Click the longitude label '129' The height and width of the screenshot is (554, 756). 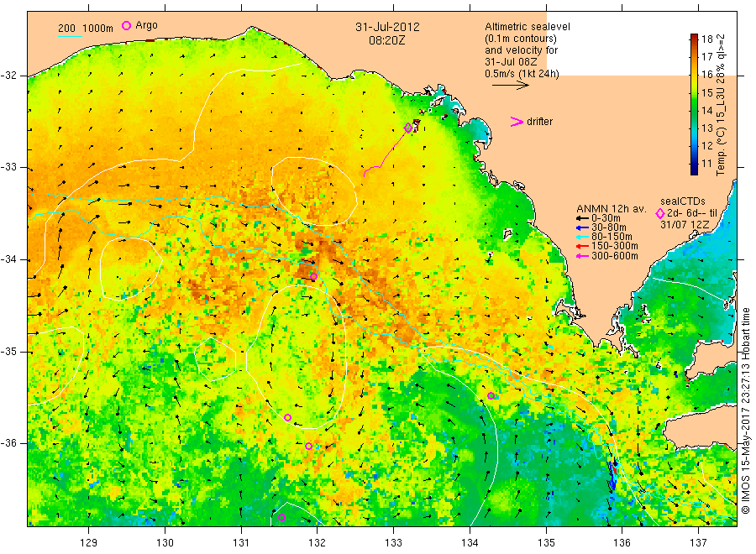pos(89,543)
